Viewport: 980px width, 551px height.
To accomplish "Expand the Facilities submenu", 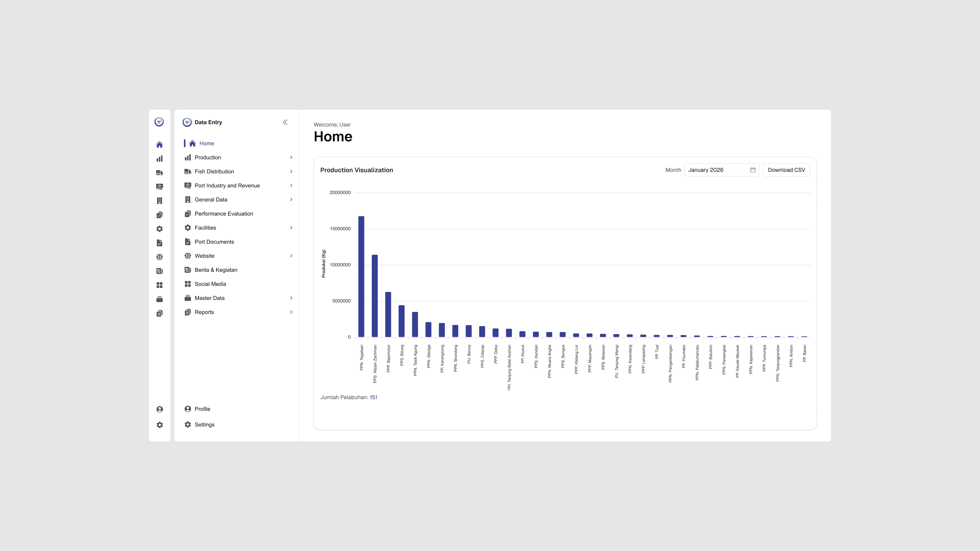I will 291,227.
